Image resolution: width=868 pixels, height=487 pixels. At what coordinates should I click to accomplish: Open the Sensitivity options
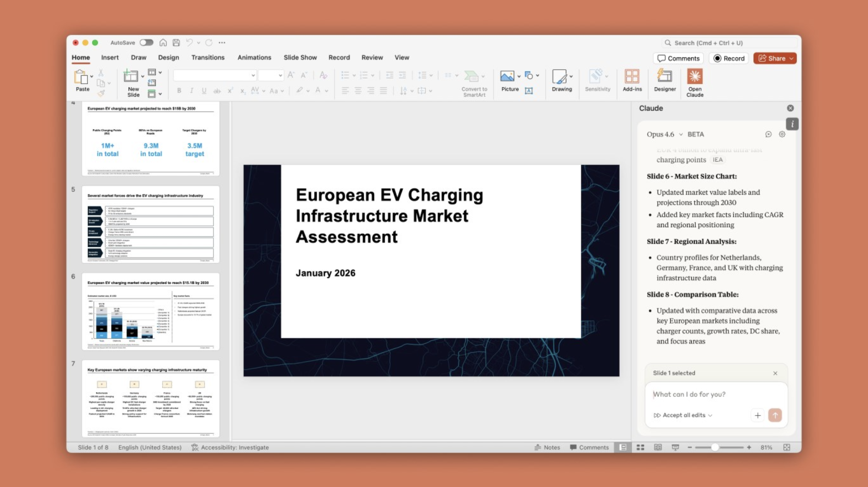(597, 82)
